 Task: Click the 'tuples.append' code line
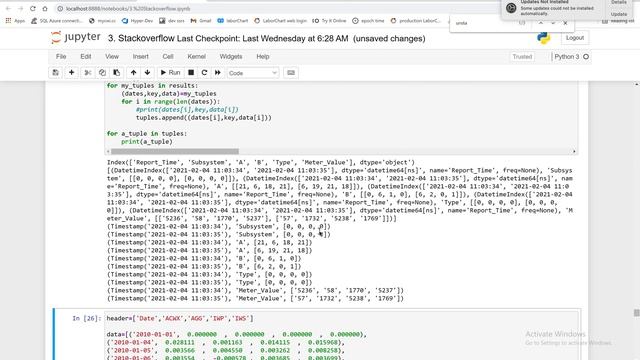click(204, 118)
